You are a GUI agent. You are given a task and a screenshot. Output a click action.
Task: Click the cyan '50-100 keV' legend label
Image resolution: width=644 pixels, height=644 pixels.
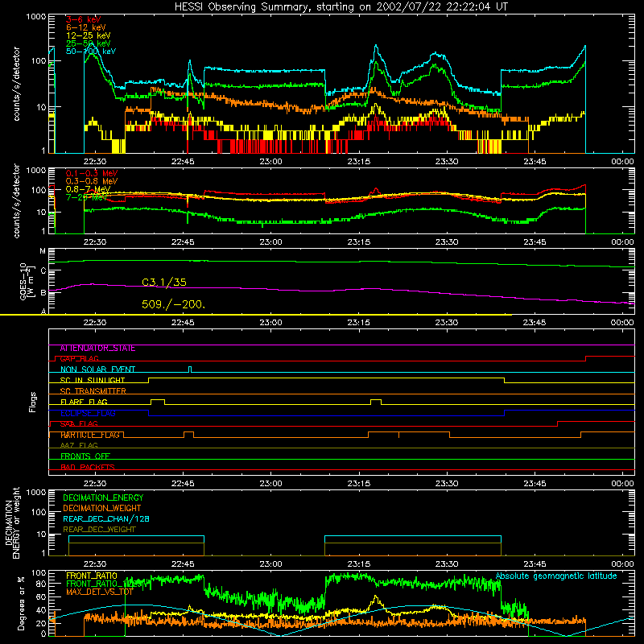click(91, 52)
